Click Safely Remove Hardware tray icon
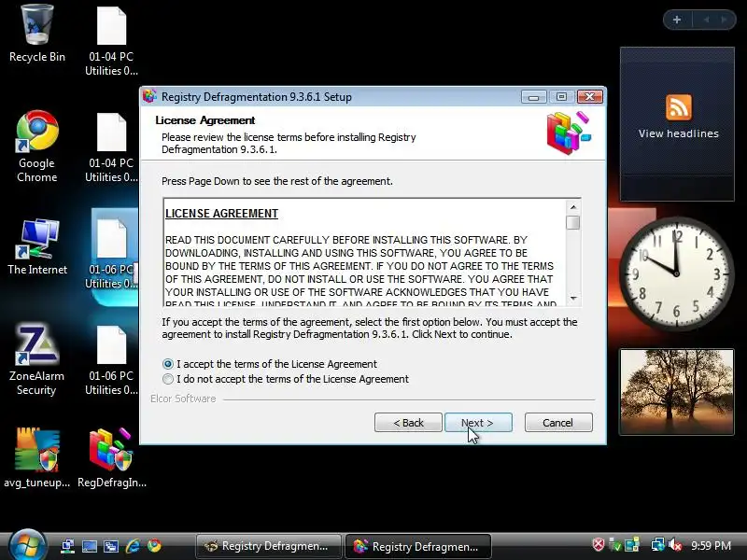This screenshot has height=560, width=747. point(615,545)
